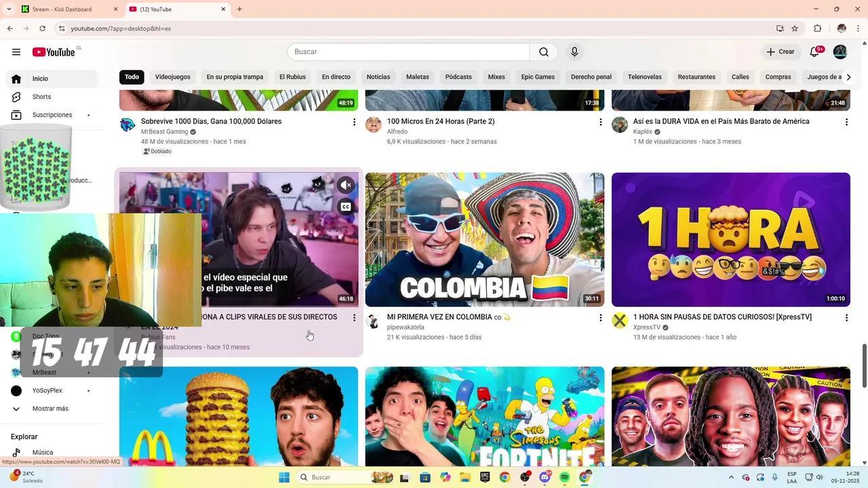
Task: Start voice search with microphone icon
Action: [x=574, y=52]
